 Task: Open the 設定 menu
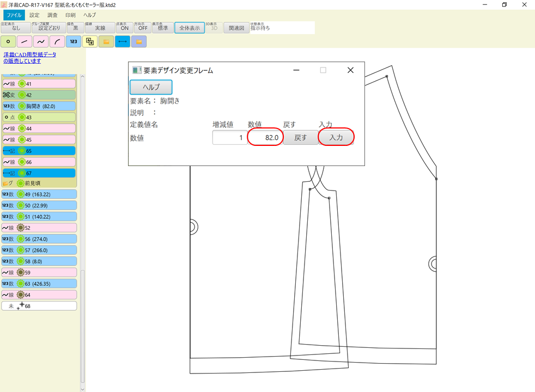(34, 15)
